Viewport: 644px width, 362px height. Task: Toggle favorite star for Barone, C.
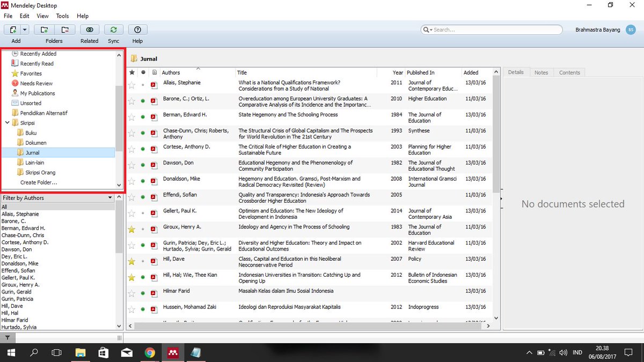pos(132,101)
